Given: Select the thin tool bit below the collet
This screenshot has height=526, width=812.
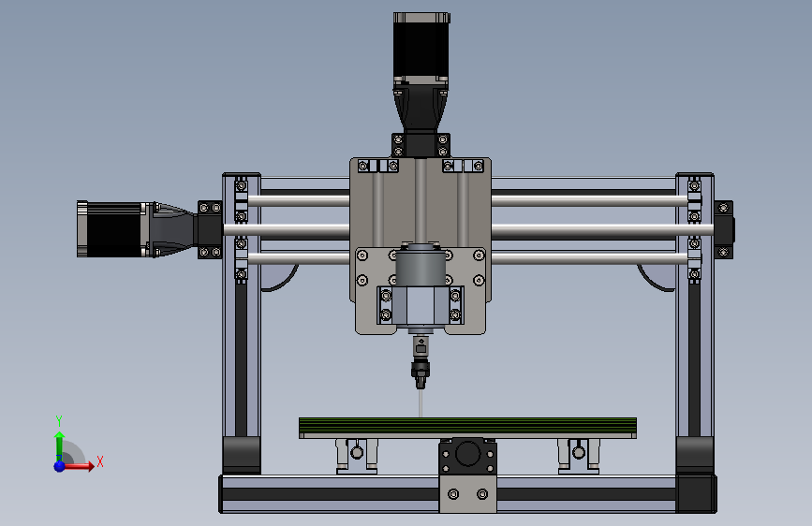Looking at the screenshot, I should click(421, 402).
